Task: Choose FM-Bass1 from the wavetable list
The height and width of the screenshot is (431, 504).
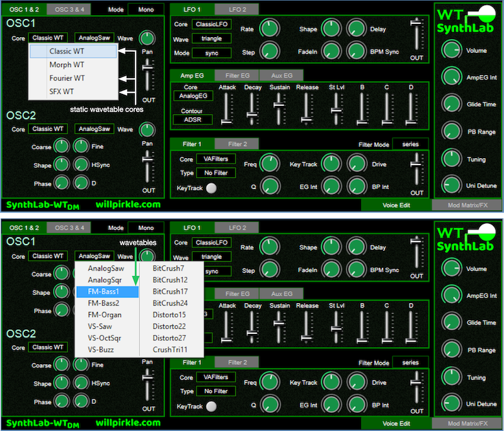Action: [x=107, y=292]
